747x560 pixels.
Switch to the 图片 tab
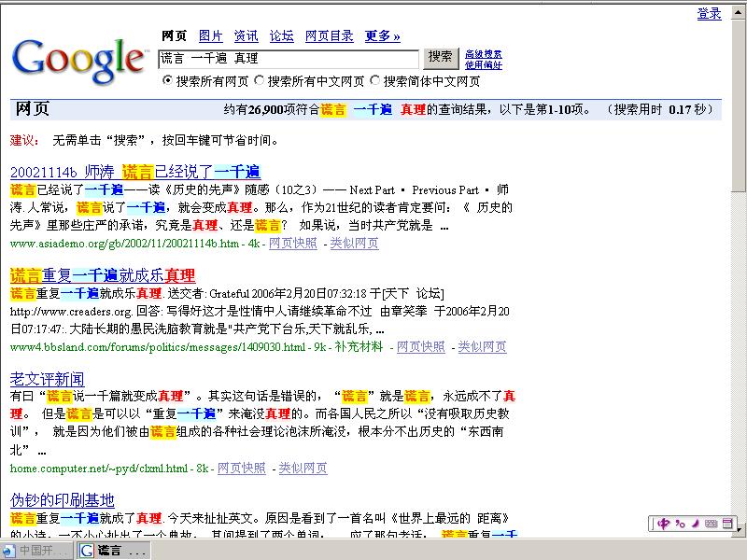[211, 35]
